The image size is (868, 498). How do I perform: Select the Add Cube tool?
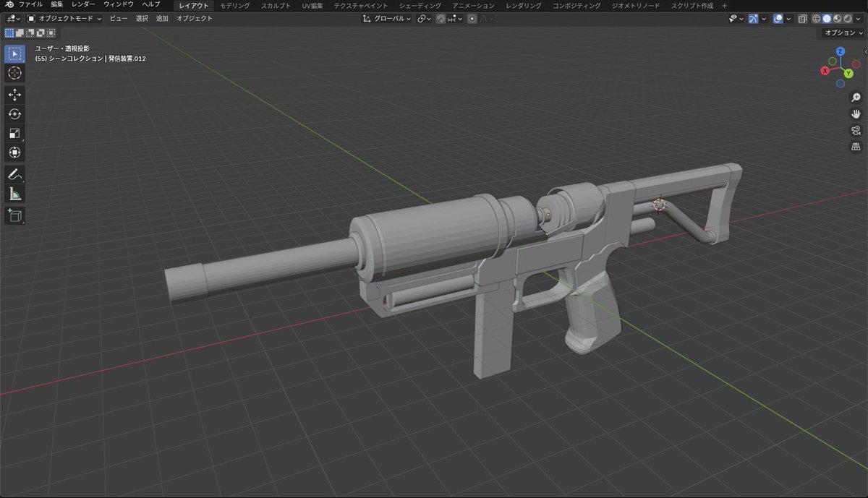pyautogui.click(x=15, y=215)
